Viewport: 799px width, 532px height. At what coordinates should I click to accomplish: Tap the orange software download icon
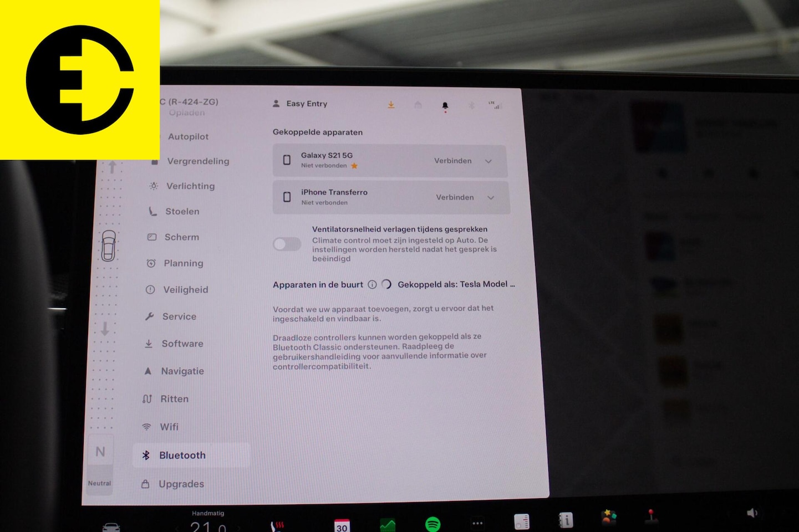click(x=391, y=105)
